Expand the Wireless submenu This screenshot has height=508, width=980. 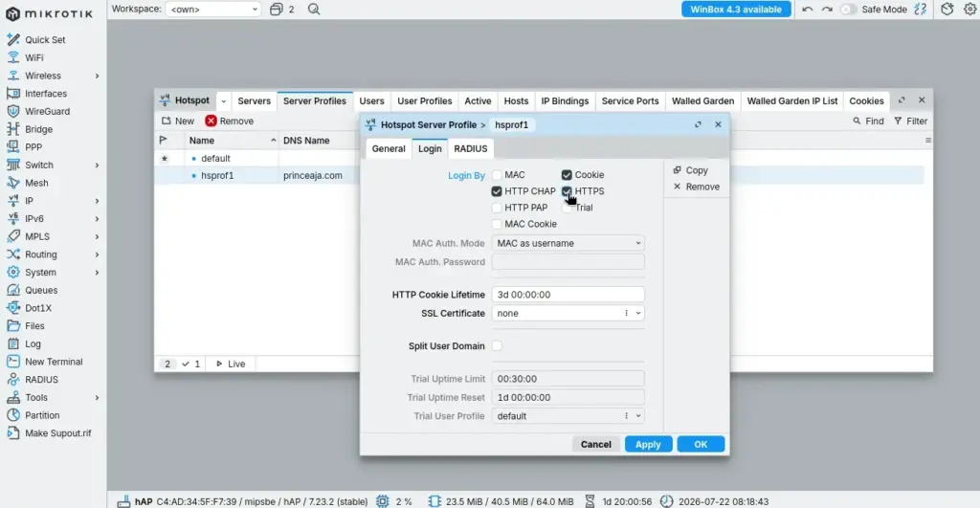[x=97, y=76]
